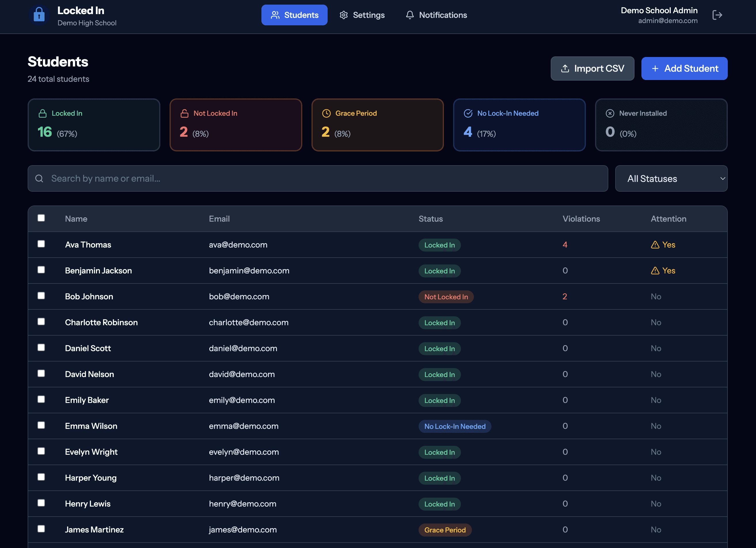Select the Not Locked In status badge for Bob Johnson
Screen dimensions: 756x548
(446, 296)
